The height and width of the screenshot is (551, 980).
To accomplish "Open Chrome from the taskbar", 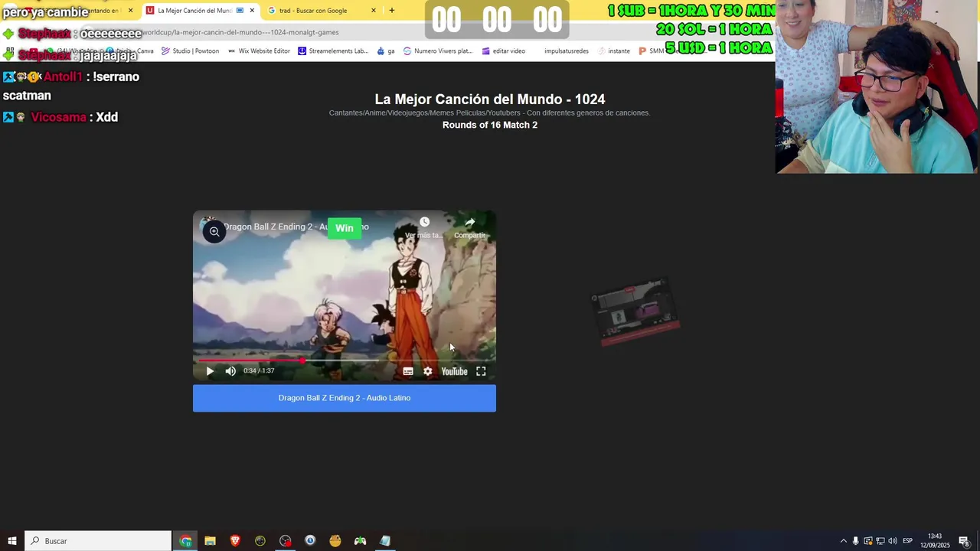I will coord(185,541).
